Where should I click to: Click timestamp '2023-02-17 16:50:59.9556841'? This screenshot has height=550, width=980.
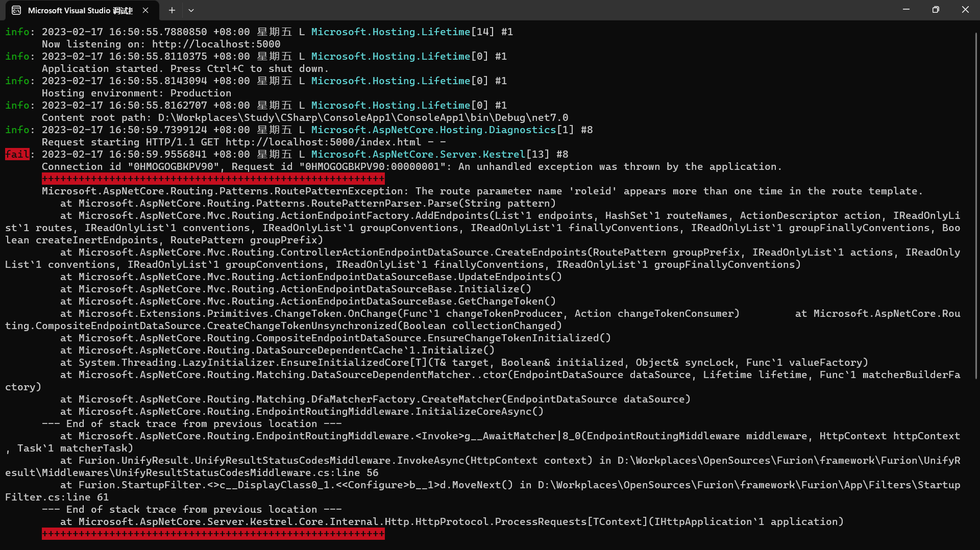tap(124, 154)
